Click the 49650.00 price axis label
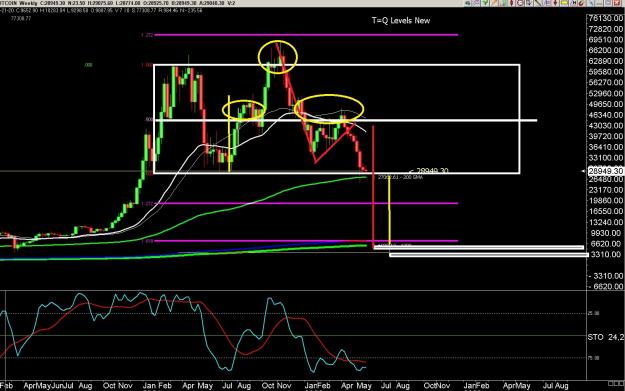625x391 pixels. (605, 104)
